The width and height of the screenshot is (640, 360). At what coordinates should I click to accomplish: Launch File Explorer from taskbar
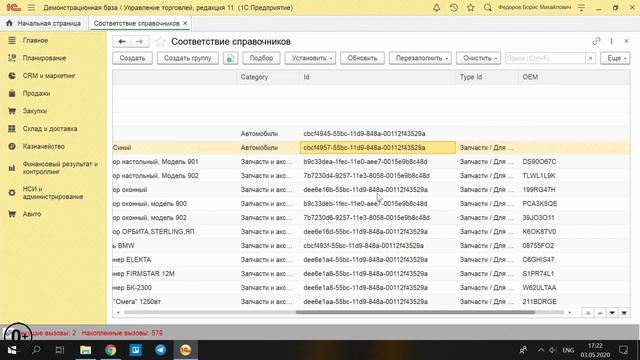85,350
